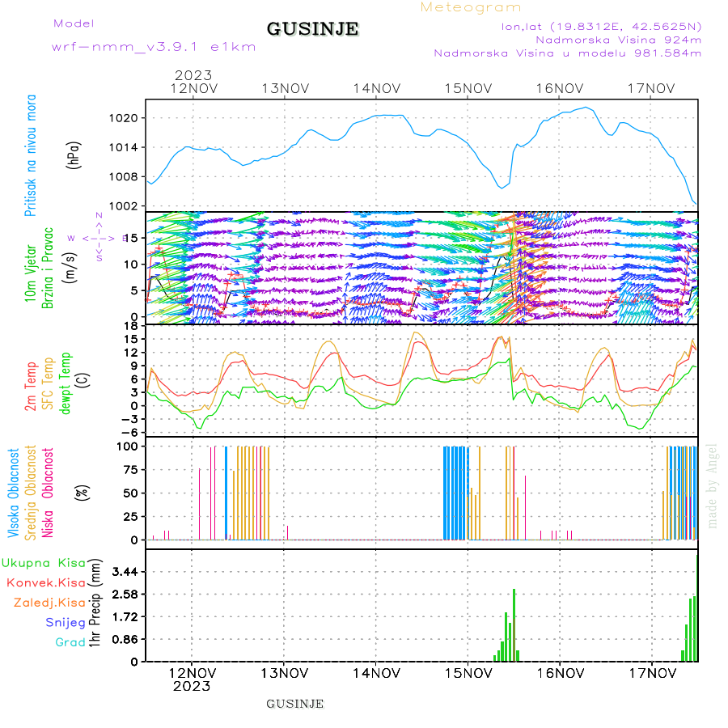The image size is (728, 728).
Task: Click the green "dewpt Temp" legend label
Action: tap(65, 383)
